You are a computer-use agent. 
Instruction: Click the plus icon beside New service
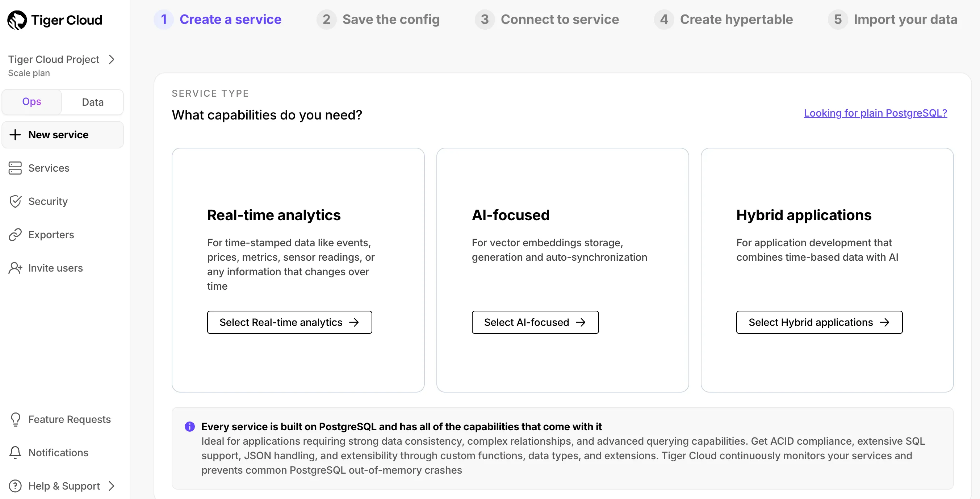click(15, 135)
